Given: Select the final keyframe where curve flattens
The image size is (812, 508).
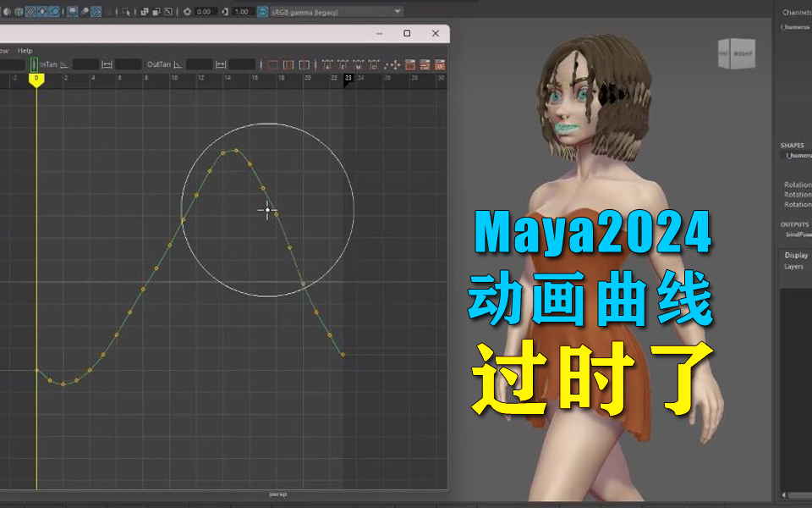Looking at the screenshot, I should coord(343,355).
